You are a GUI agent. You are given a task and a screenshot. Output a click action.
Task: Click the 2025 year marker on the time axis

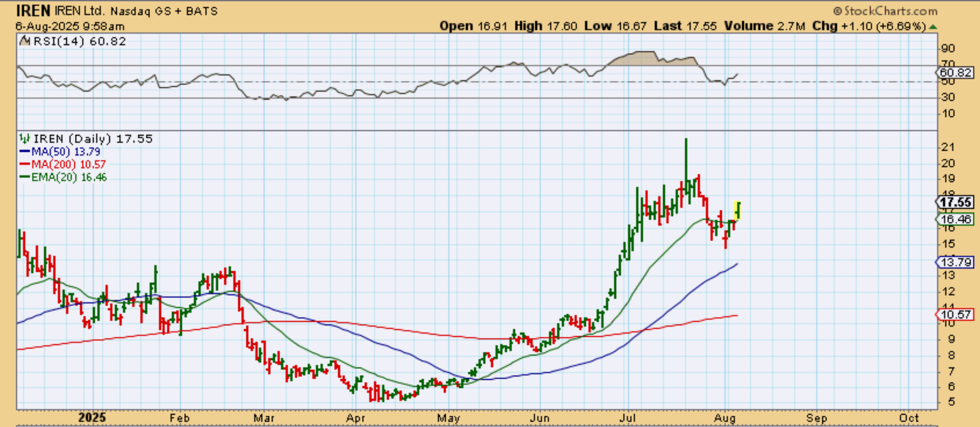(92, 418)
